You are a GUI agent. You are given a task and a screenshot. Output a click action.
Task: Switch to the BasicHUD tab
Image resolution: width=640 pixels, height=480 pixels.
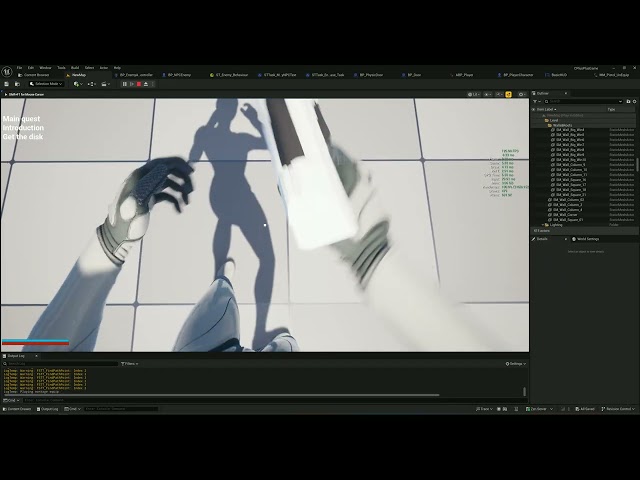tap(559, 75)
